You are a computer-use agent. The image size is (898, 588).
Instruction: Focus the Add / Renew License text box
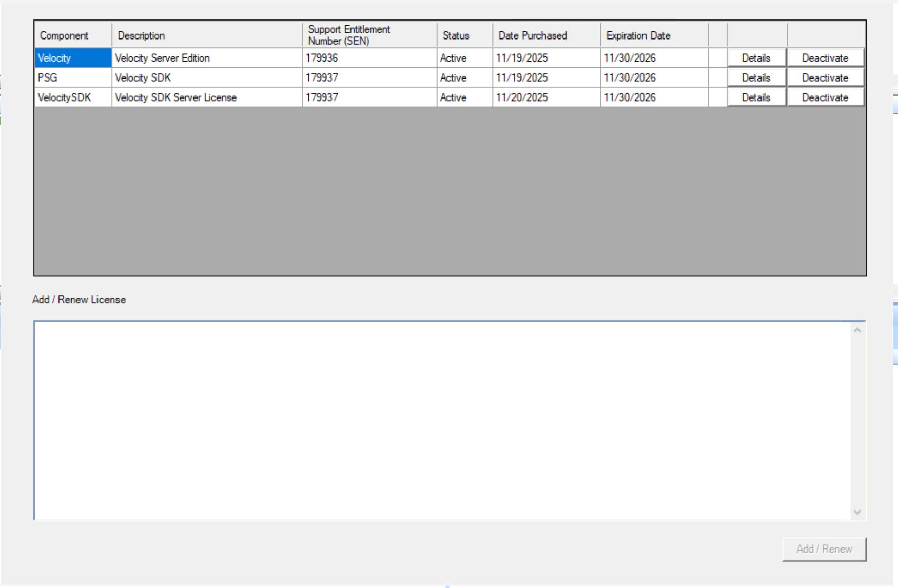coord(442,421)
